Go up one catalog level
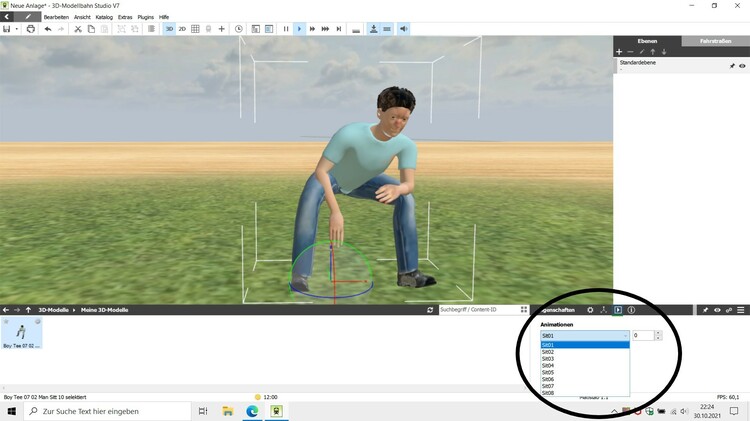Screen dimensions: 750x421 [x=28, y=310]
